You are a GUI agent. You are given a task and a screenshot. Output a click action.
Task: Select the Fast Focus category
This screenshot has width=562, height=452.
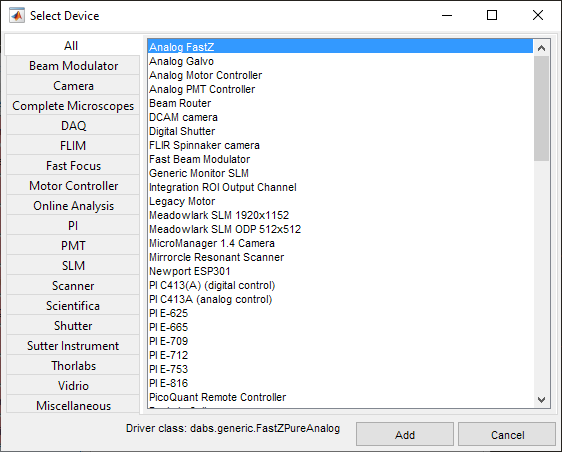pyautogui.click(x=73, y=166)
